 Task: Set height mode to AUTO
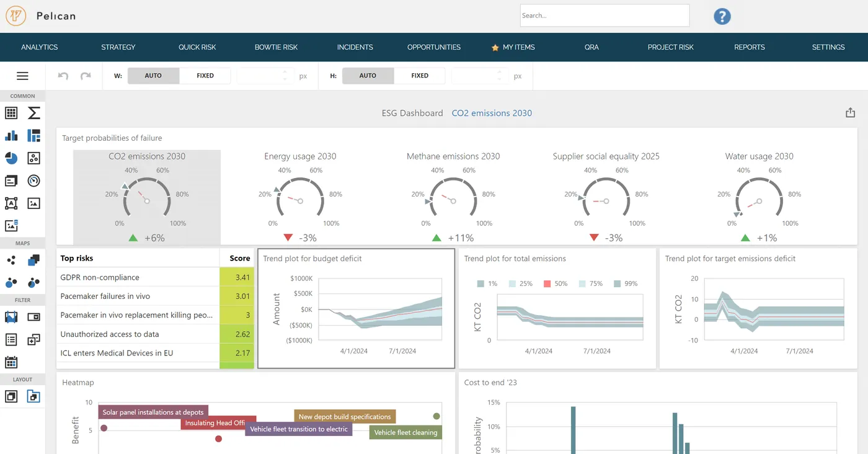pyautogui.click(x=368, y=76)
